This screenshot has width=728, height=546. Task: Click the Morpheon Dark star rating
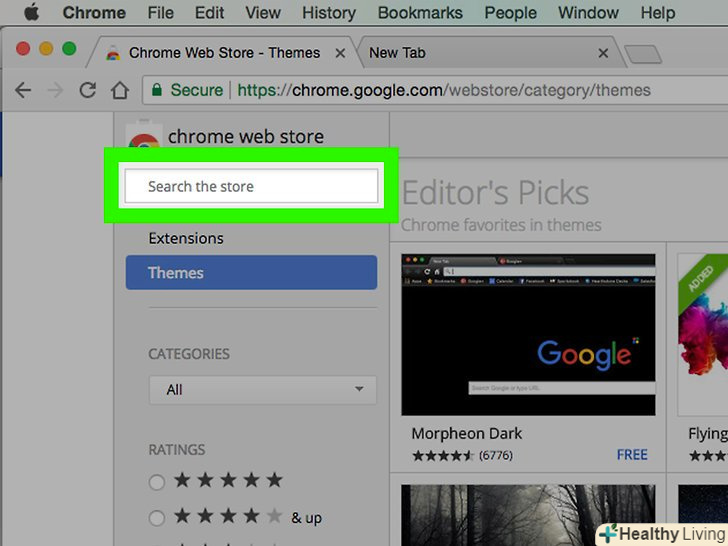click(443, 455)
